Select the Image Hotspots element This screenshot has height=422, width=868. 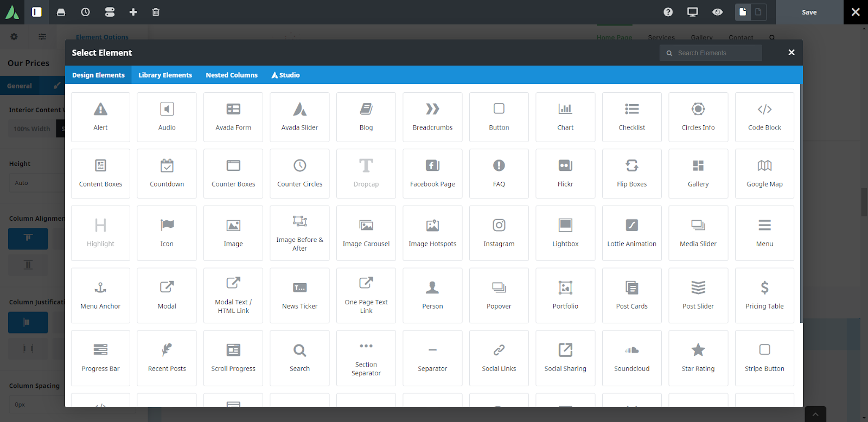(x=432, y=233)
